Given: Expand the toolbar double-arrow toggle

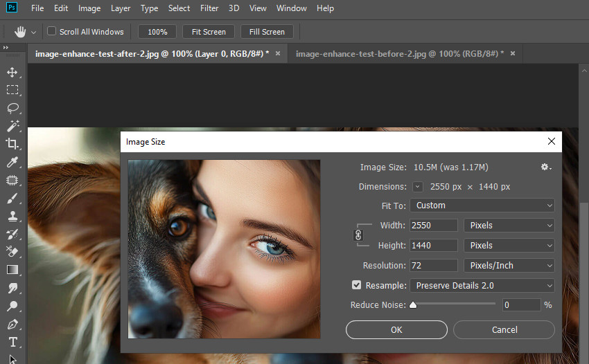Looking at the screenshot, I should 6,47.
